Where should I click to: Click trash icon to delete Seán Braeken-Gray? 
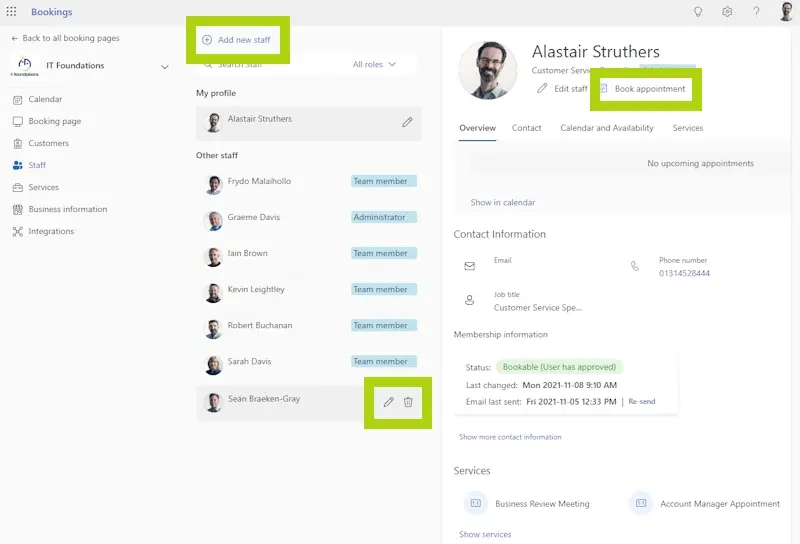[408, 402]
